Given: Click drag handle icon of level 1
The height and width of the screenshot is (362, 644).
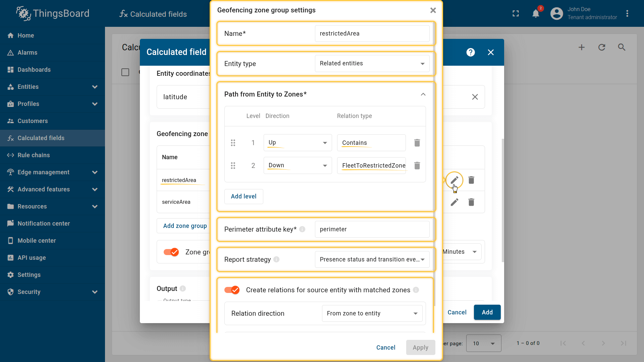Looking at the screenshot, I should point(233,143).
